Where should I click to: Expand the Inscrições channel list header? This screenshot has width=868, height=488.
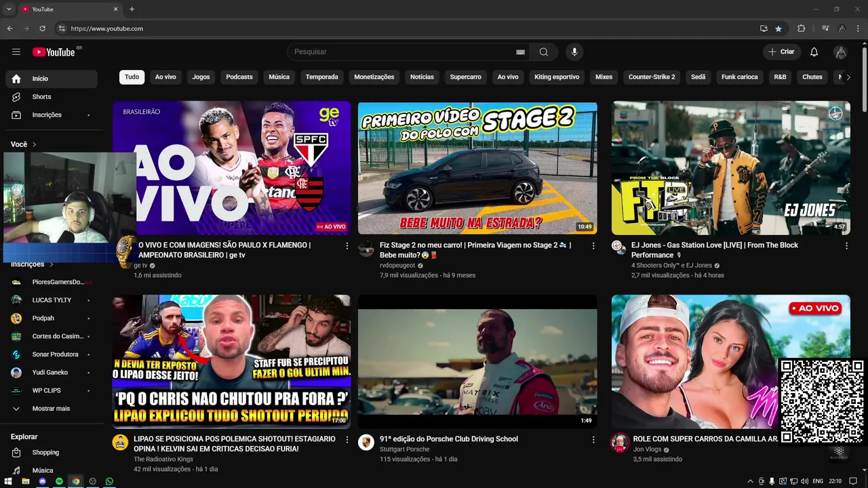tap(32, 264)
